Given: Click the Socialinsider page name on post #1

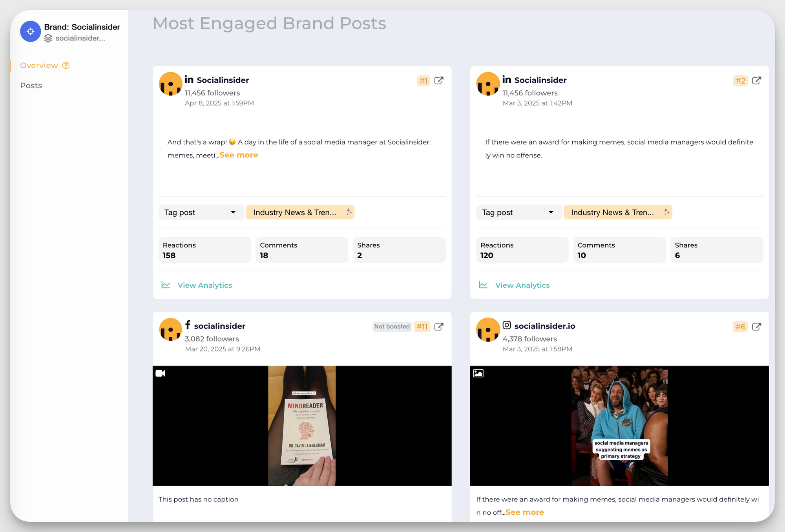Looking at the screenshot, I should click(x=223, y=80).
